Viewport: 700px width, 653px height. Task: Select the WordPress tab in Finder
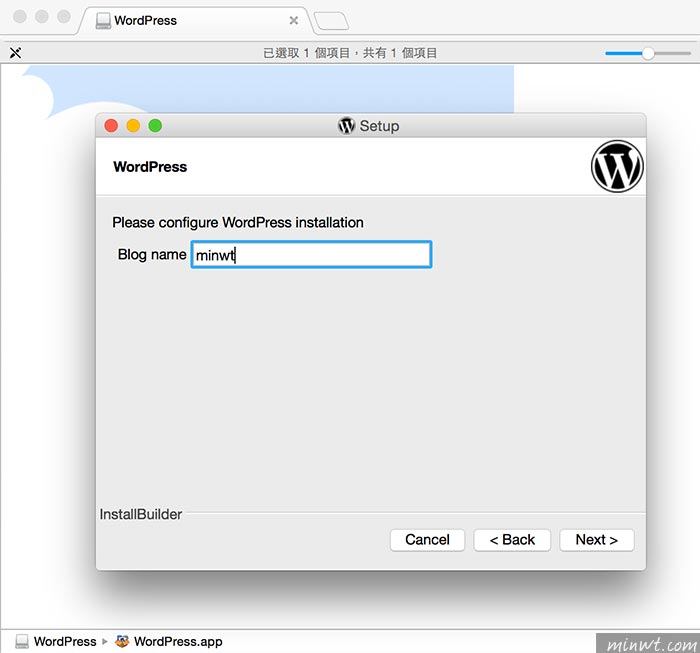[196, 21]
